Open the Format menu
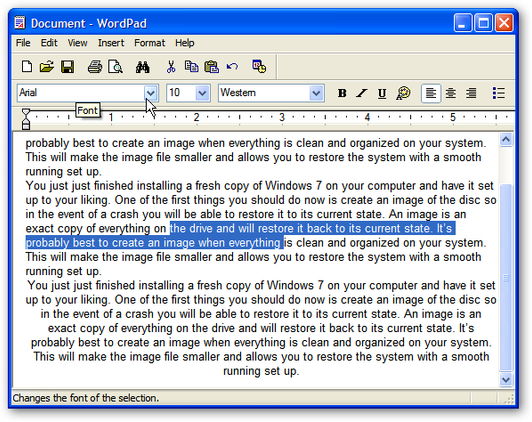Image resolution: width=532 pixels, height=422 pixels. pos(150,43)
